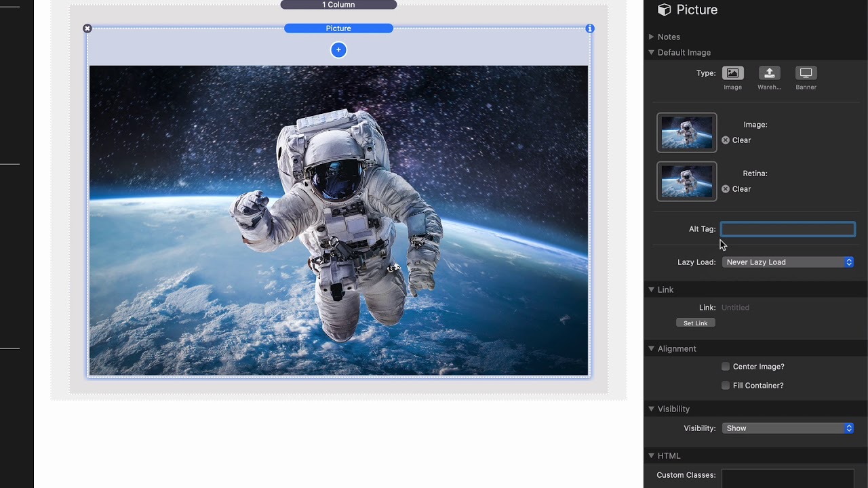
Task: Open the default Image thumbnail well
Action: point(686,132)
